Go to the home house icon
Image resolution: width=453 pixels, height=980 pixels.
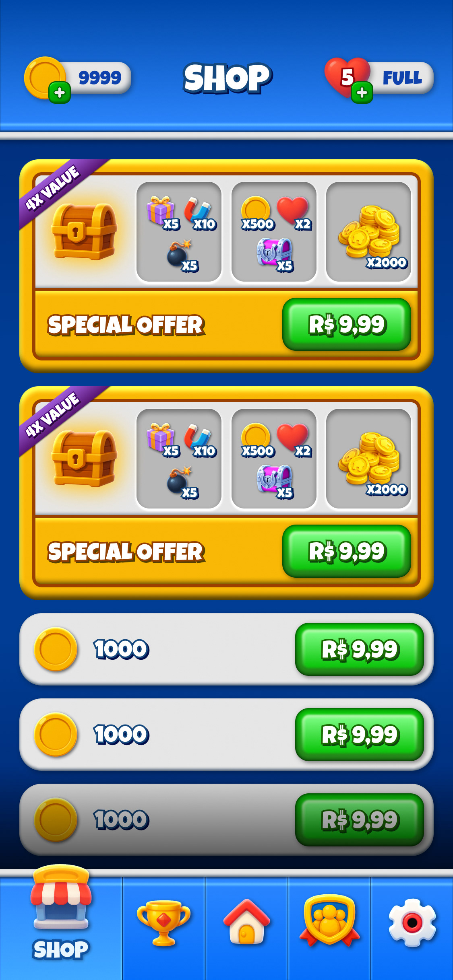click(246, 922)
